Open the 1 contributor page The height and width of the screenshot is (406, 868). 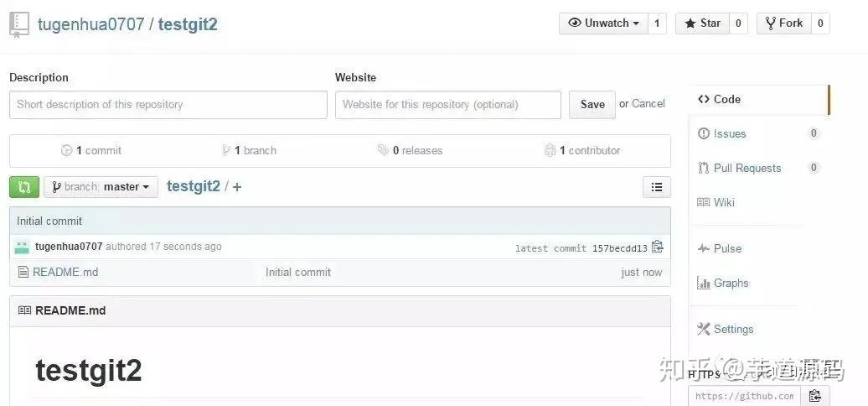tap(582, 150)
